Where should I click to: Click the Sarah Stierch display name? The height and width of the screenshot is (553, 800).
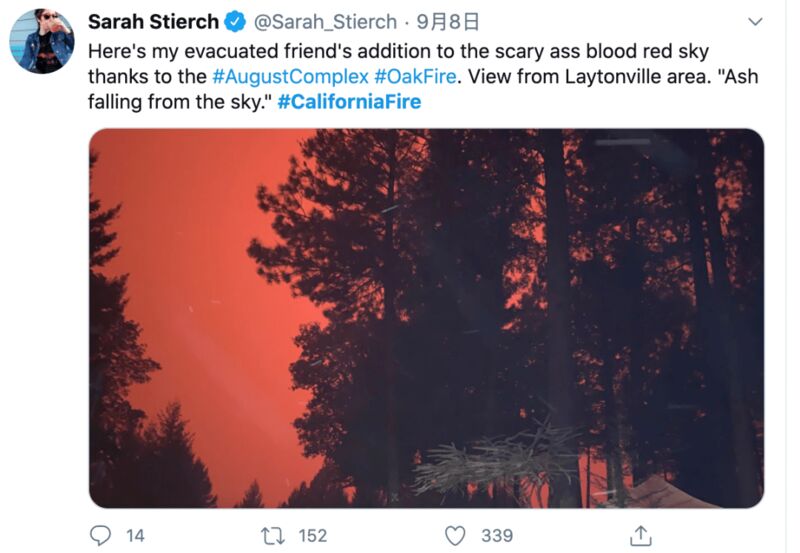(154, 22)
